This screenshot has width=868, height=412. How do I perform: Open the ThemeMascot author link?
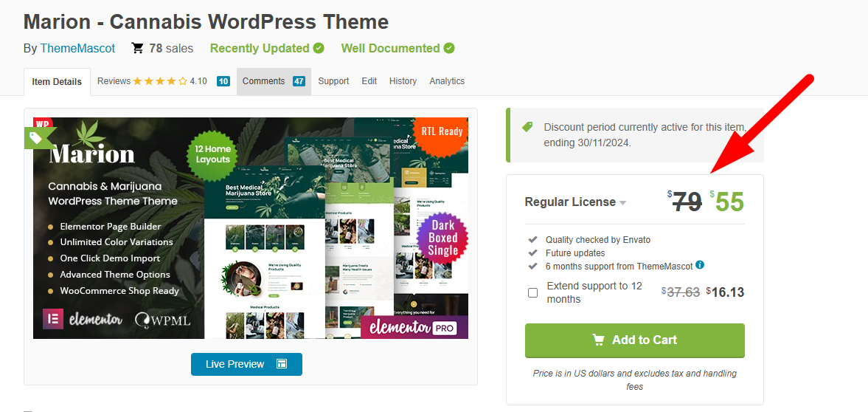[x=77, y=48]
